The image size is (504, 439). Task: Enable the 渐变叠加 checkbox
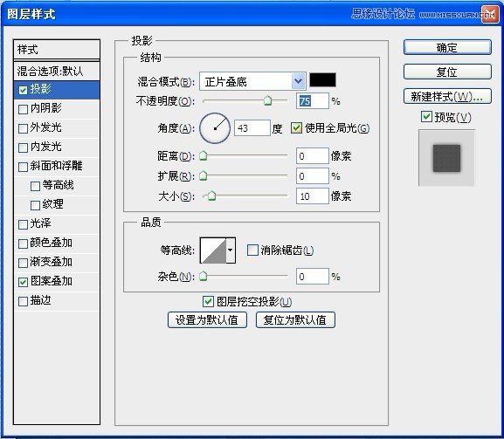coord(23,263)
